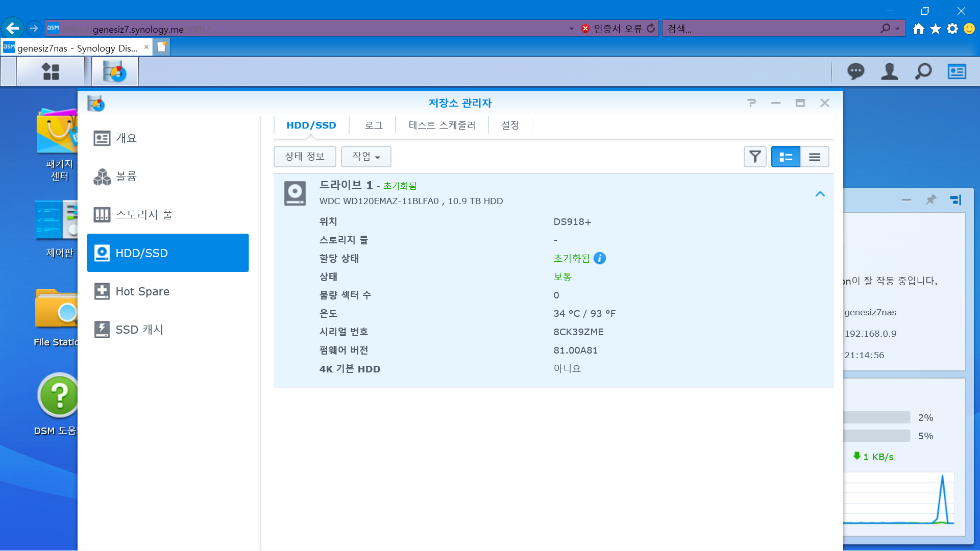The height and width of the screenshot is (551, 980).
Task: Switch to the 테스트 스케줄러 tab
Action: (442, 126)
